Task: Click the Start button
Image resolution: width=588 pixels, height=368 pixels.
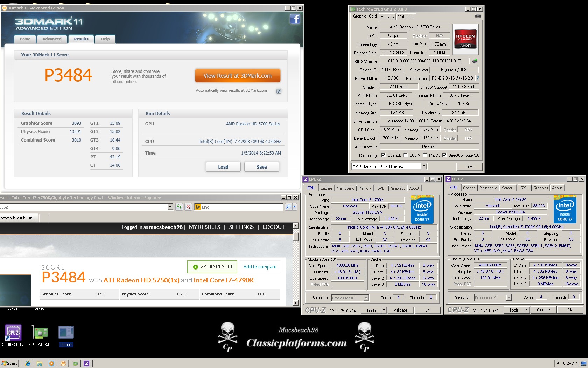Action: coord(9,363)
